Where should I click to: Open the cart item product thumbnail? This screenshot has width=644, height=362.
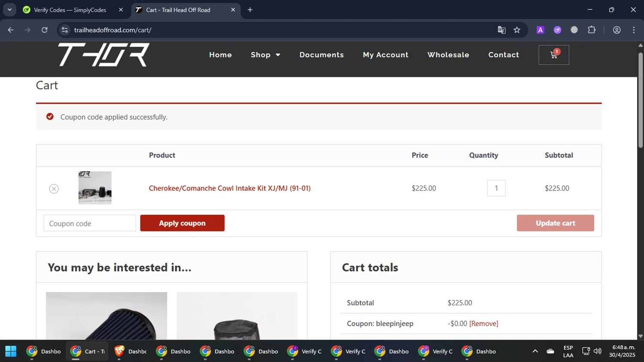point(95,188)
